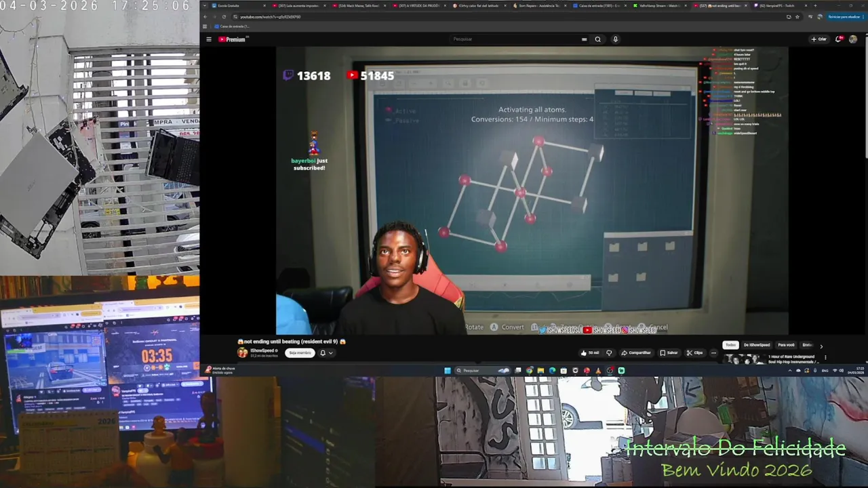Select the Todos filter chip
868x488 pixels.
pos(730,345)
